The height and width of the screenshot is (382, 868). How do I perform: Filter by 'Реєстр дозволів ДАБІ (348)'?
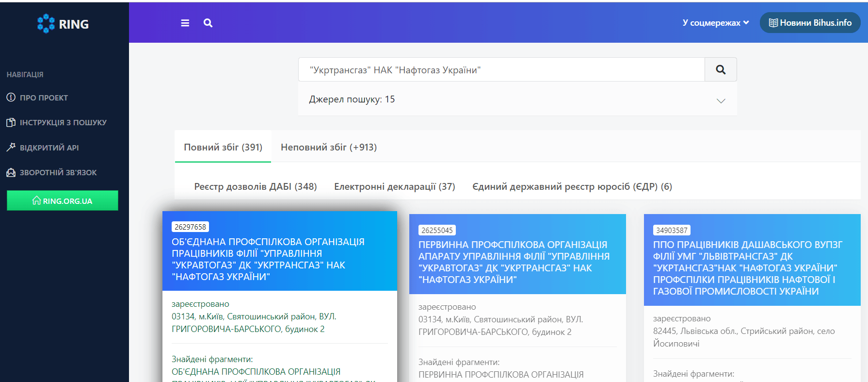(x=256, y=186)
